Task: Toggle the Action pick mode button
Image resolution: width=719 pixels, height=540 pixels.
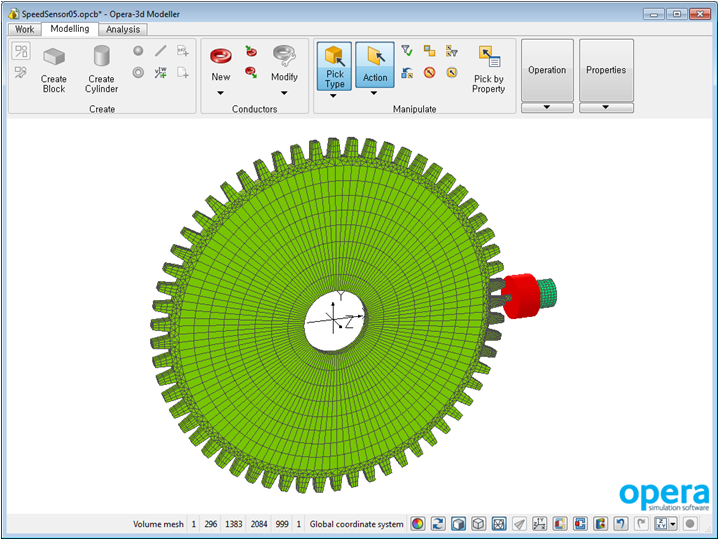Action: (x=375, y=64)
